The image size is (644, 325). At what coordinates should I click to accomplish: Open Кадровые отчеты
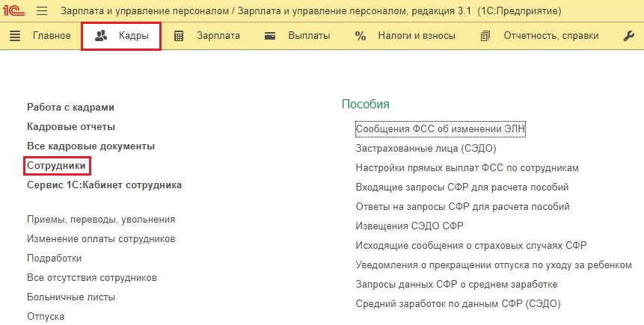71,127
